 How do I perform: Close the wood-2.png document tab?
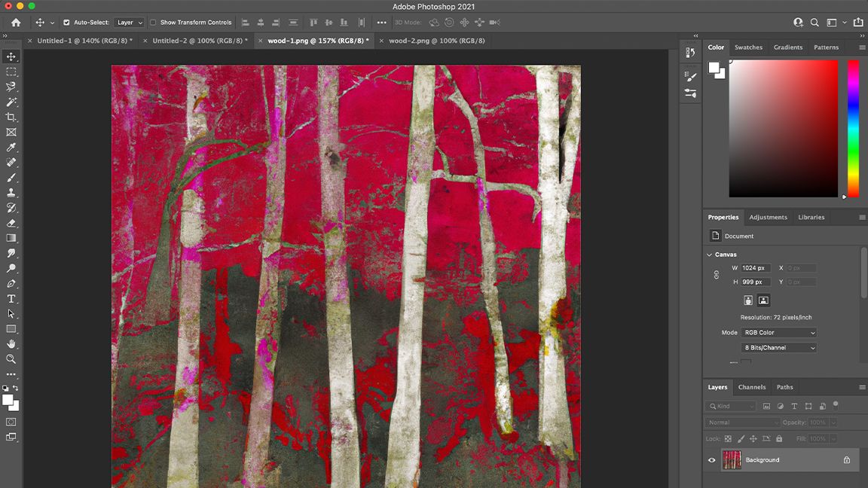382,40
